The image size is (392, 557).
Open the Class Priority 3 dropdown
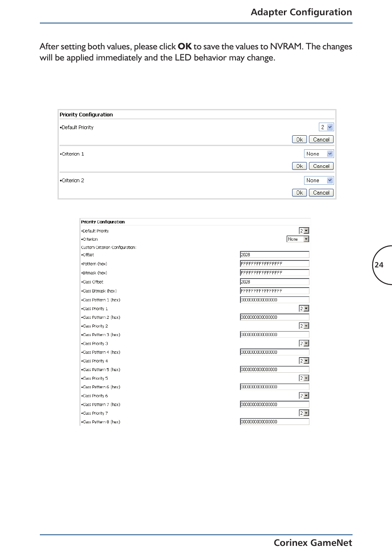(304, 343)
